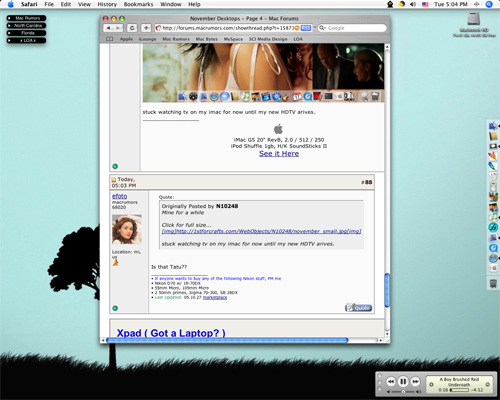Open the Trash in the dock

pos(493,284)
